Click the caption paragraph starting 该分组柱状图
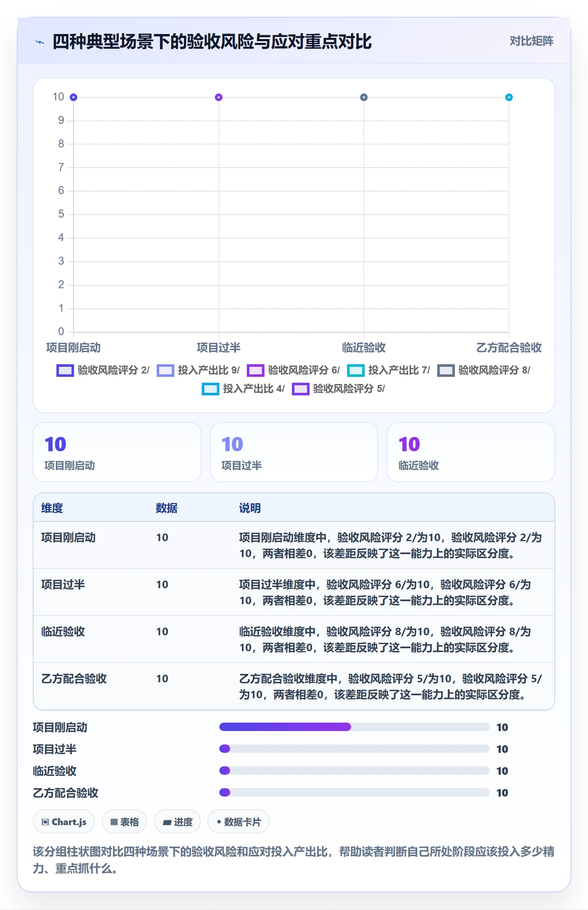The height and width of the screenshot is (910, 588). (x=294, y=860)
